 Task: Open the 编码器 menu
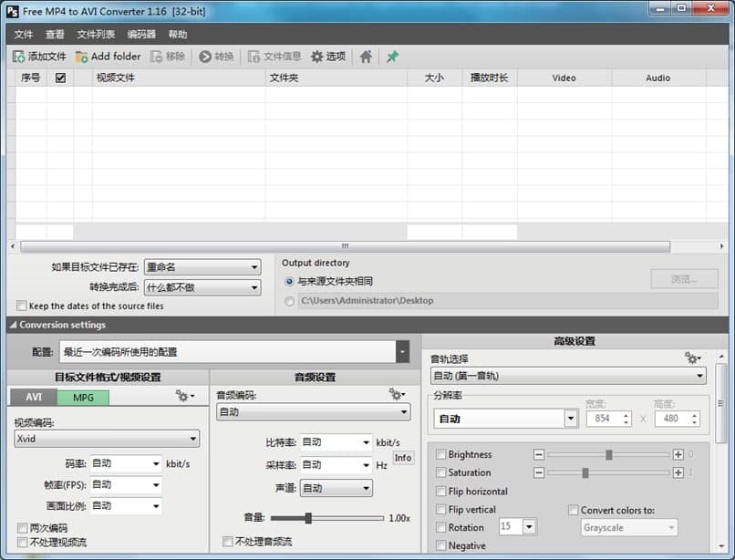tap(140, 33)
